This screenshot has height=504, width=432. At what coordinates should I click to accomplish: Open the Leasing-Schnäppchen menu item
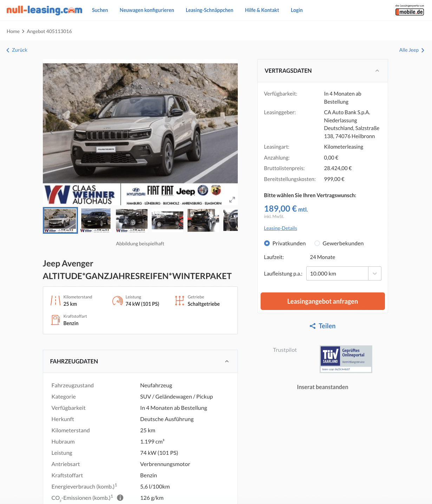[x=209, y=10]
